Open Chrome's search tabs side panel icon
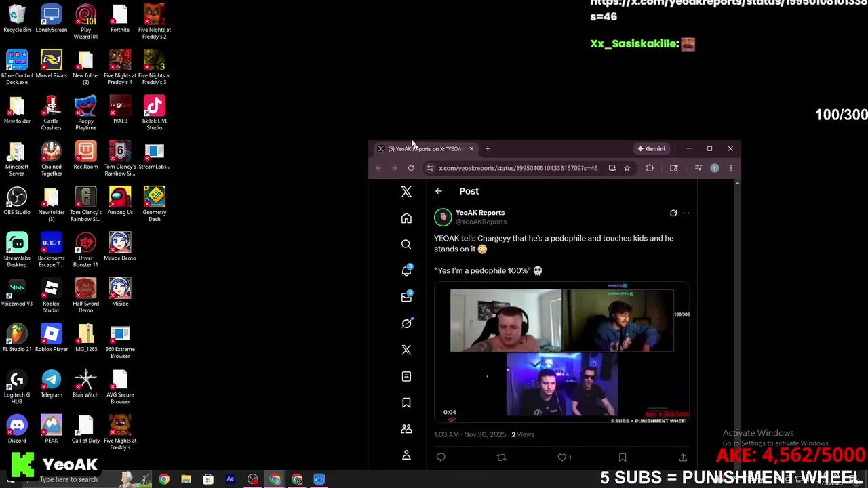The image size is (868, 488). coord(673,168)
